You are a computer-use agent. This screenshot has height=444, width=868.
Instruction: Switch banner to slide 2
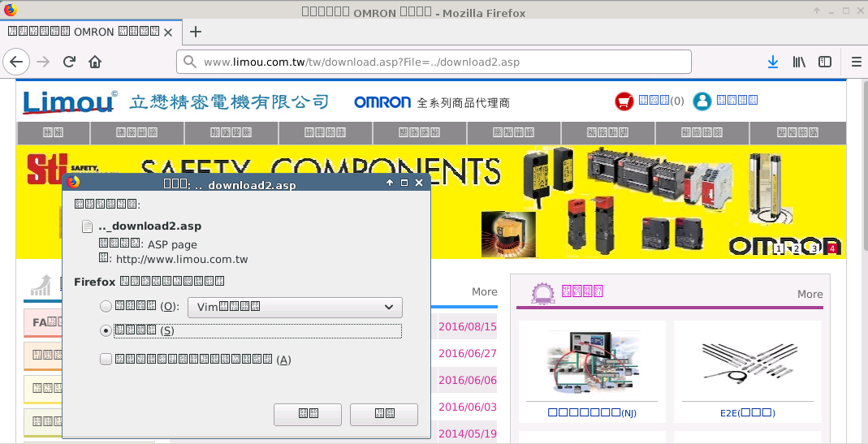click(x=796, y=248)
